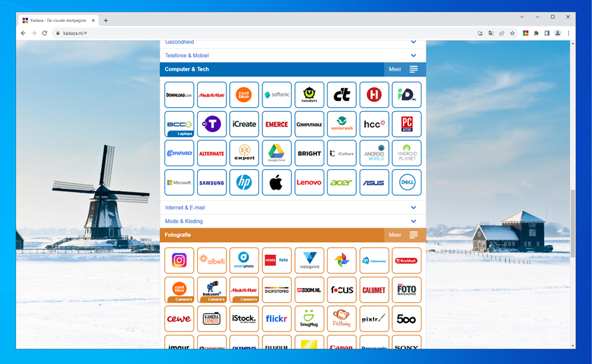Screen dimensions: 592x364
Task: Click Meer button in Fotografie header
Action: point(404,235)
